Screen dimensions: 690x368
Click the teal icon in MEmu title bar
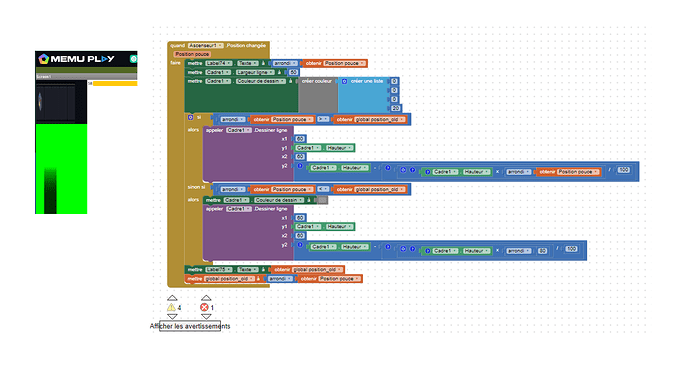click(133, 59)
